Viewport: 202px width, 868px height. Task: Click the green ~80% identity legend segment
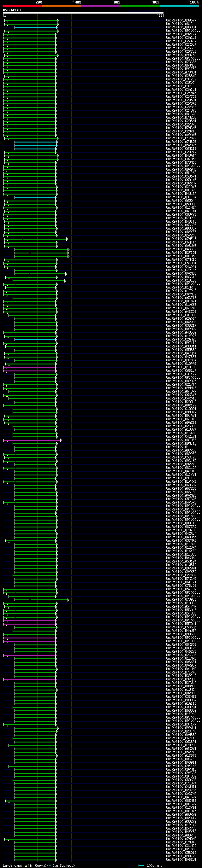140,6
